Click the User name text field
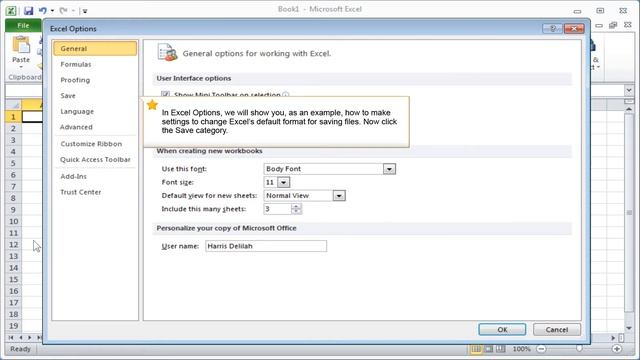This screenshot has height=360, width=640. point(266,246)
